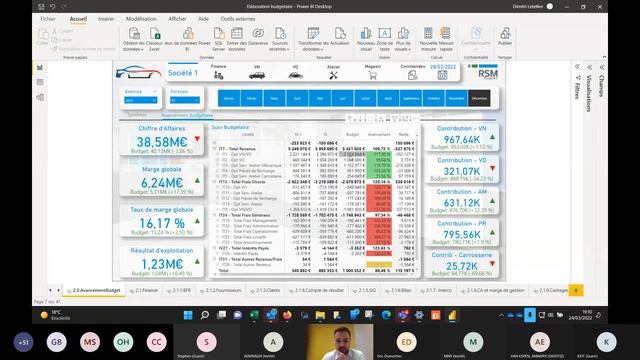Open the Finance page from report header
Image resolution: width=640 pixels, height=360 pixels.
click(x=218, y=76)
